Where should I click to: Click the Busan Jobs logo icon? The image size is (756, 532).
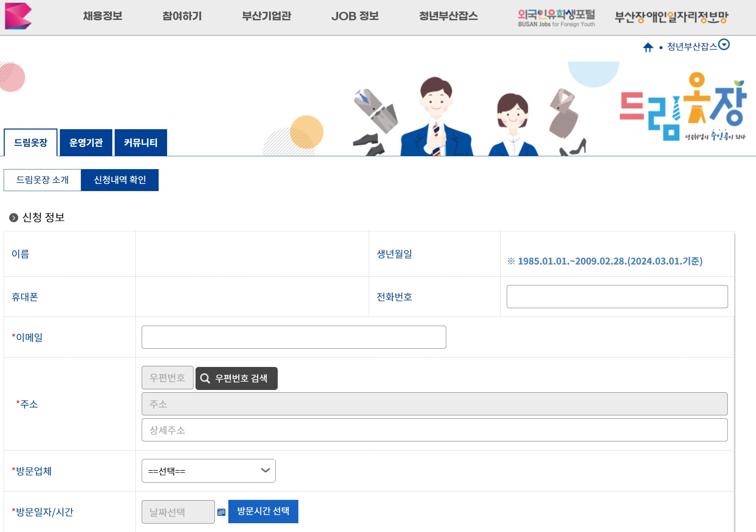coord(18,16)
